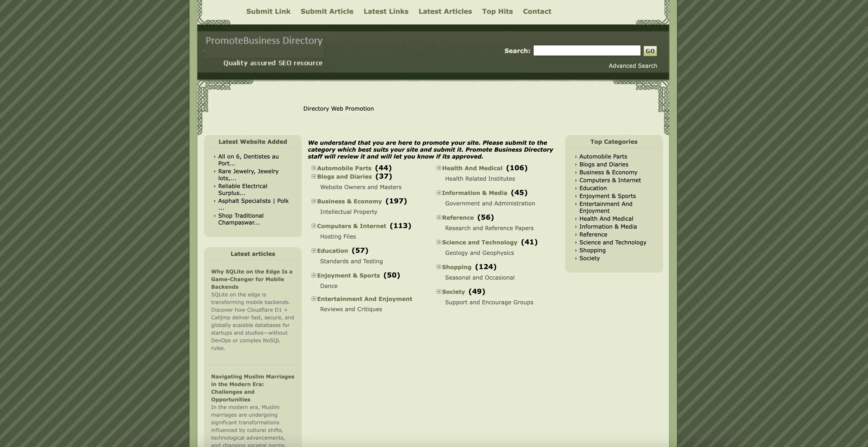Click the plus icon beside Reference category
The height and width of the screenshot is (447, 868).
[x=439, y=217]
